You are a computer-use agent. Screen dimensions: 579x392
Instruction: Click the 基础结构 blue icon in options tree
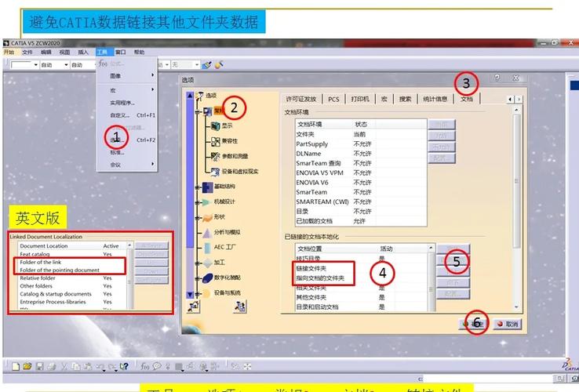(208, 187)
